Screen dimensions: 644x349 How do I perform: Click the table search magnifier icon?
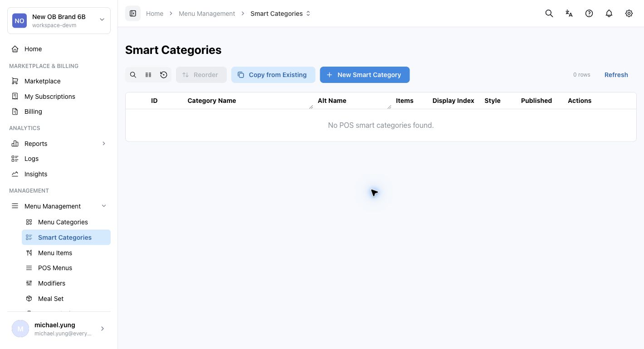133,75
